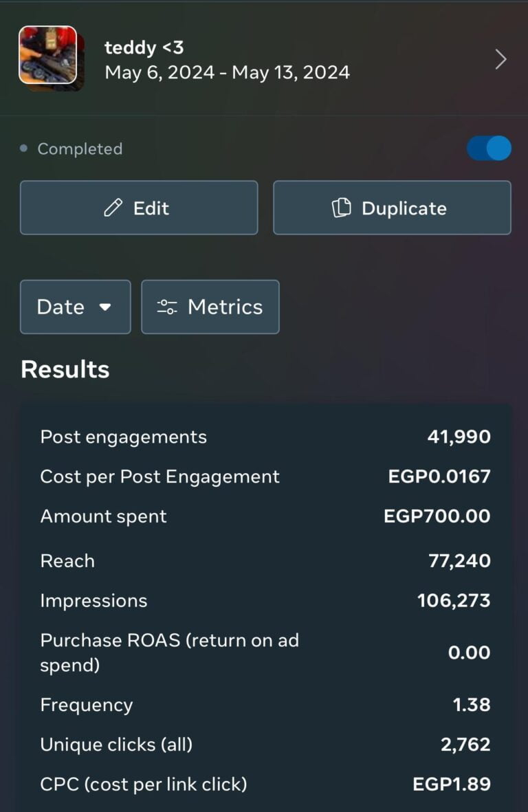The width and height of the screenshot is (528, 812).
Task: Click the Date dropdown arrow
Action: (105, 307)
